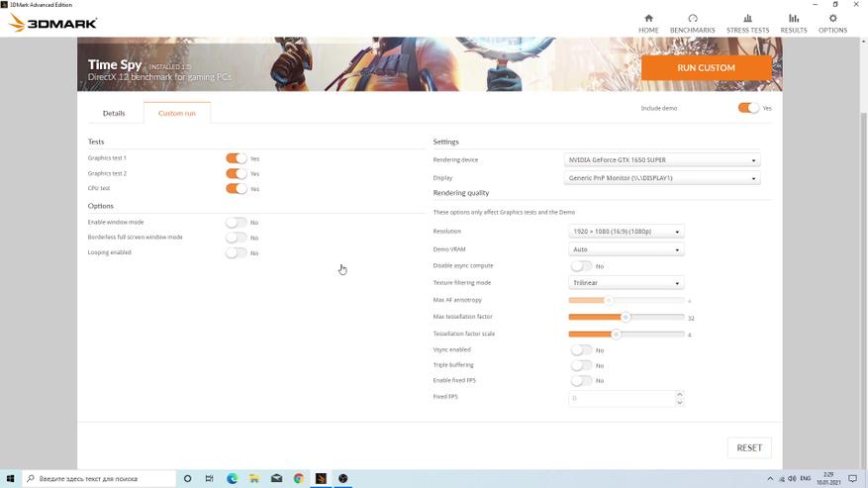Switch to the Details tab
Viewport: 868px width, 488px height.
click(114, 113)
